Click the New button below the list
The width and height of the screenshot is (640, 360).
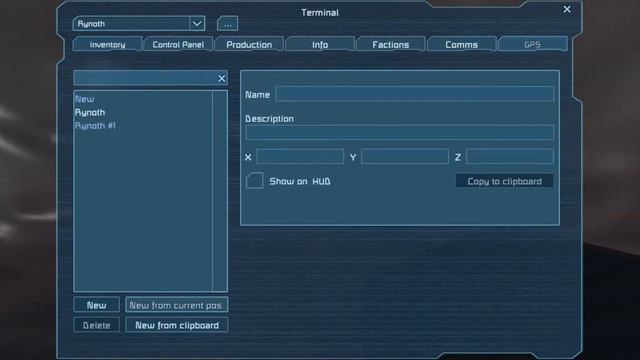pyautogui.click(x=96, y=305)
